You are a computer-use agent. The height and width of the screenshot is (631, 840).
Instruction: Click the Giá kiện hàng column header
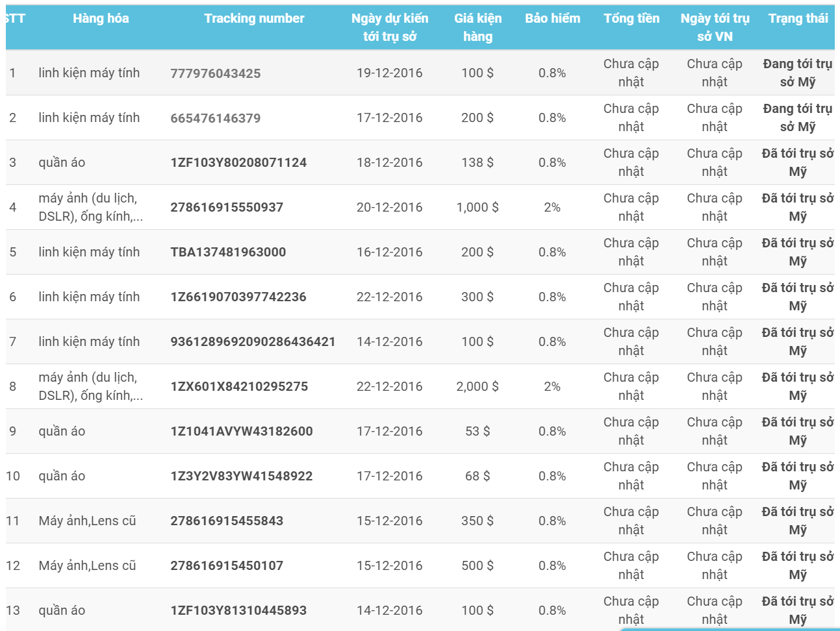pyautogui.click(x=477, y=27)
